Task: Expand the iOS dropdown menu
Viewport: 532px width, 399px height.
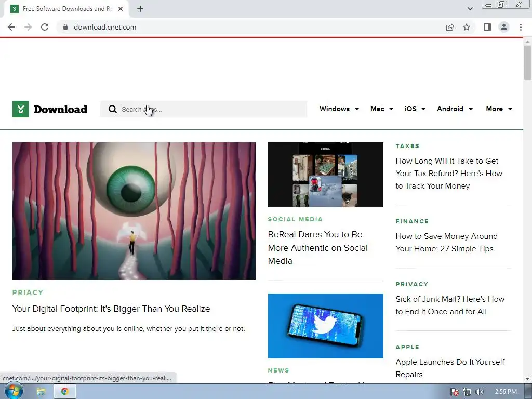Action: click(415, 109)
